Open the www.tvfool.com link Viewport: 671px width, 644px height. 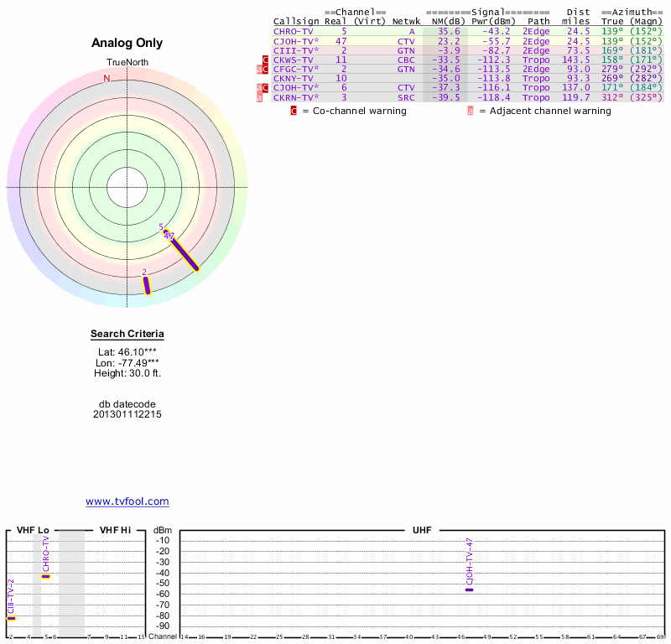pyautogui.click(x=127, y=501)
